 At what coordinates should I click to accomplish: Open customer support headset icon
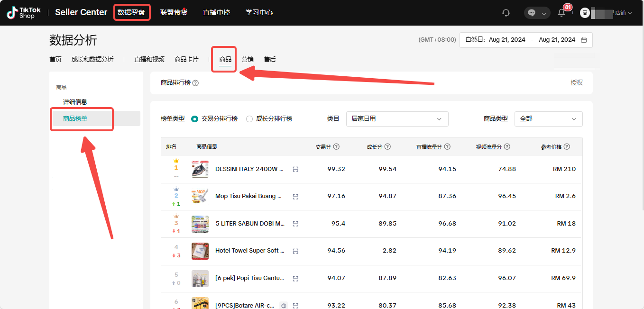(506, 13)
